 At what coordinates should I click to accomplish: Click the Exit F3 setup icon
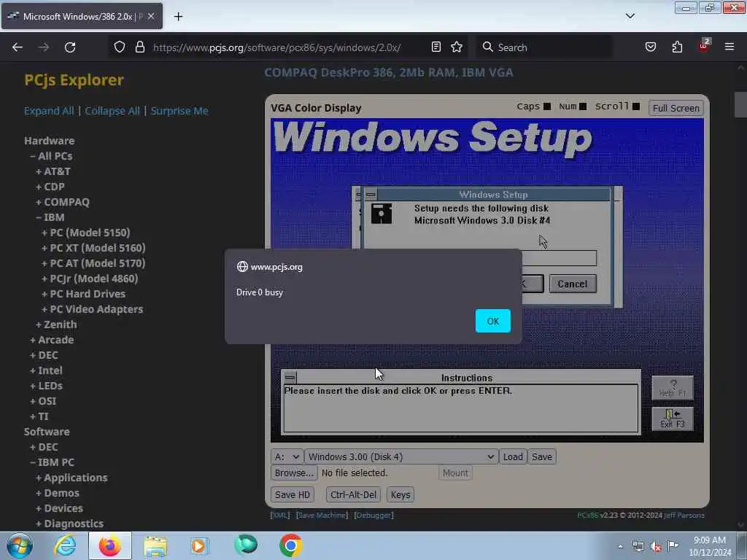click(672, 419)
